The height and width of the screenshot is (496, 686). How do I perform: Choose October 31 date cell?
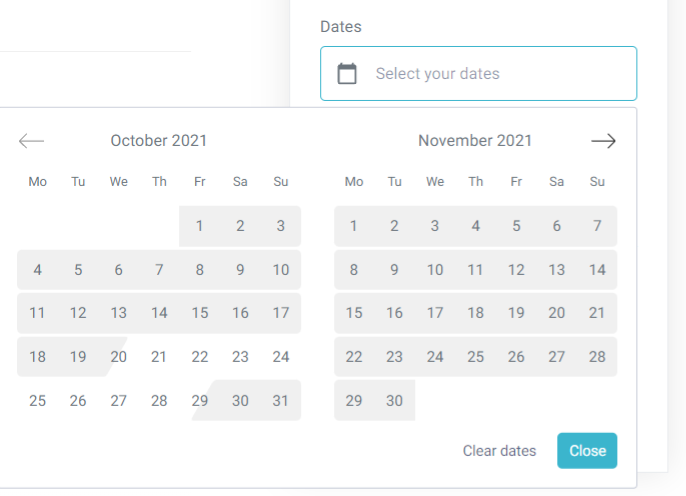click(x=281, y=401)
